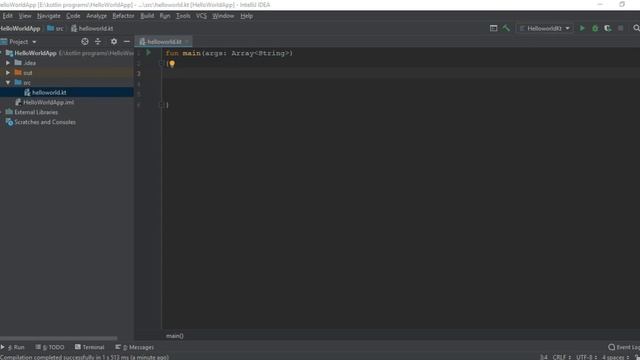The image size is (640, 360).
Task: Open the Analyze menu
Action: [96, 16]
